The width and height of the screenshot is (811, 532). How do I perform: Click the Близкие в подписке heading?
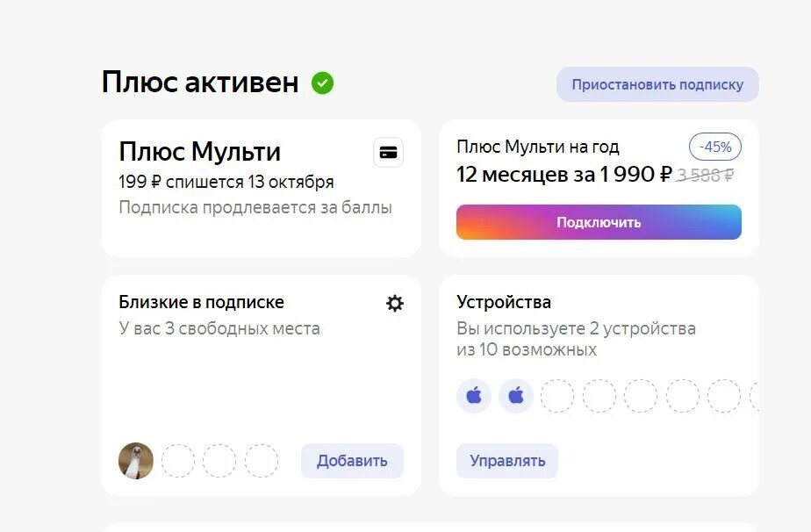pos(201,302)
